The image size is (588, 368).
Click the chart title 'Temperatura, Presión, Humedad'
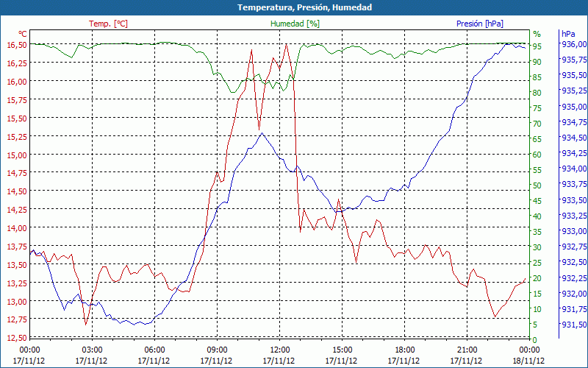click(x=304, y=7)
